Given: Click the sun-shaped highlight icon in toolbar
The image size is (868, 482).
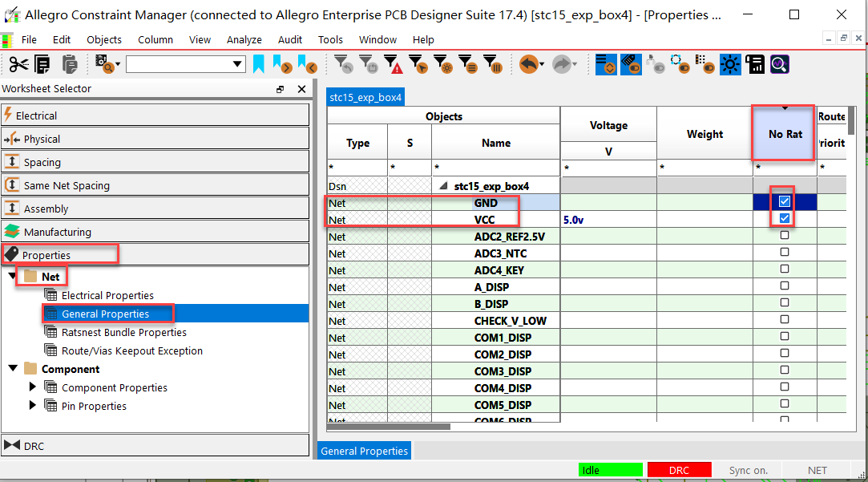Looking at the screenshot, I should [730, 64].
